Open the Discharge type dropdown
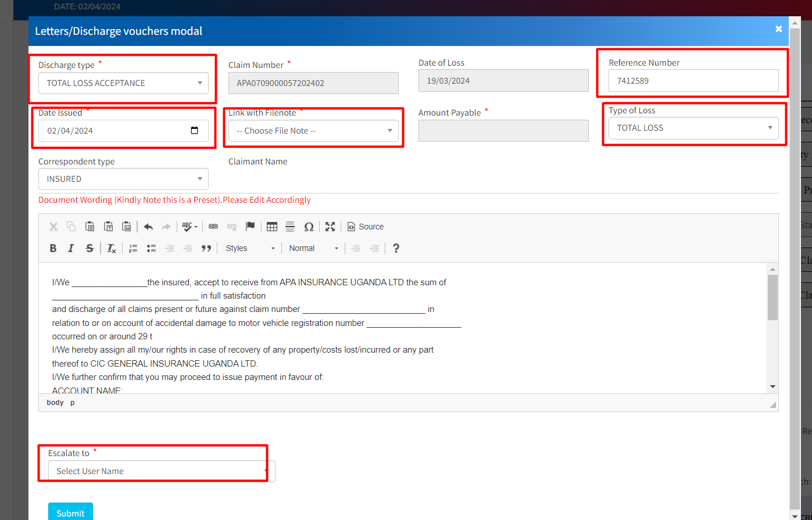This screenshot has height=520, width=812. (123, 83)
